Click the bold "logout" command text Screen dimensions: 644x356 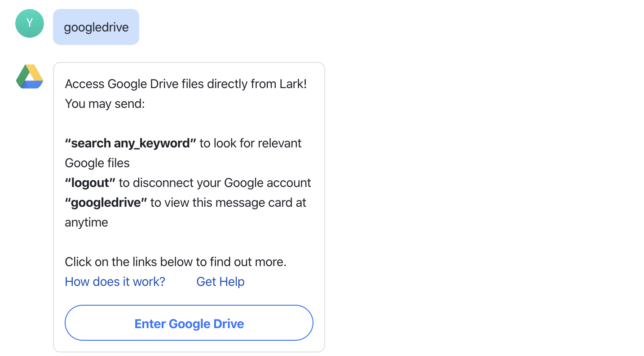(x=90, y=183)
